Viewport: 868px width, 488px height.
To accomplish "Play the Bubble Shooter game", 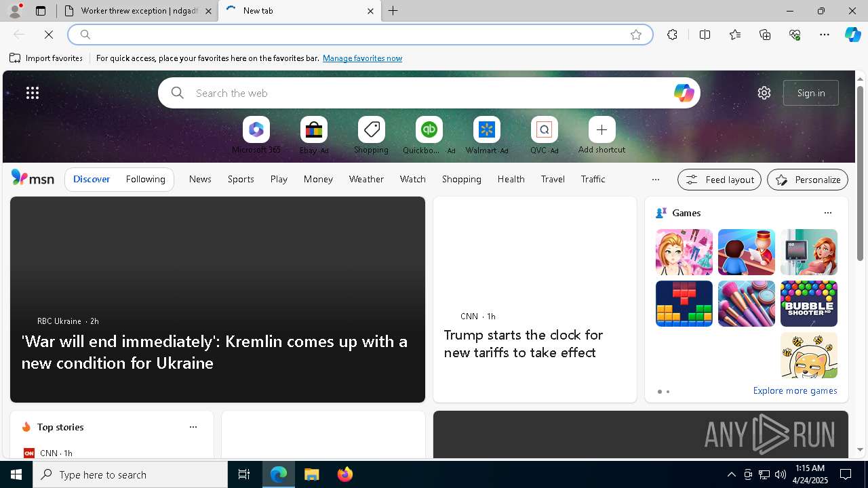I will (x=808, y=304).
